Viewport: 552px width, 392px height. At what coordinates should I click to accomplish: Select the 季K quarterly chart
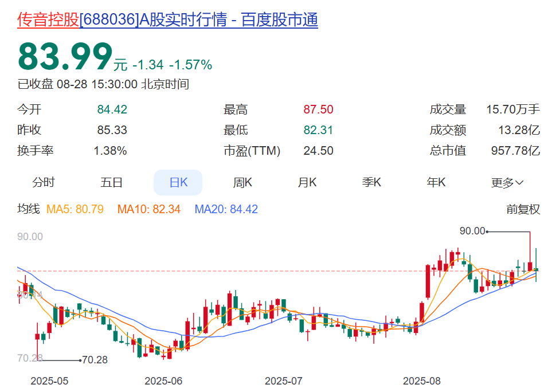pyautogui.click(x=373, y=182)
